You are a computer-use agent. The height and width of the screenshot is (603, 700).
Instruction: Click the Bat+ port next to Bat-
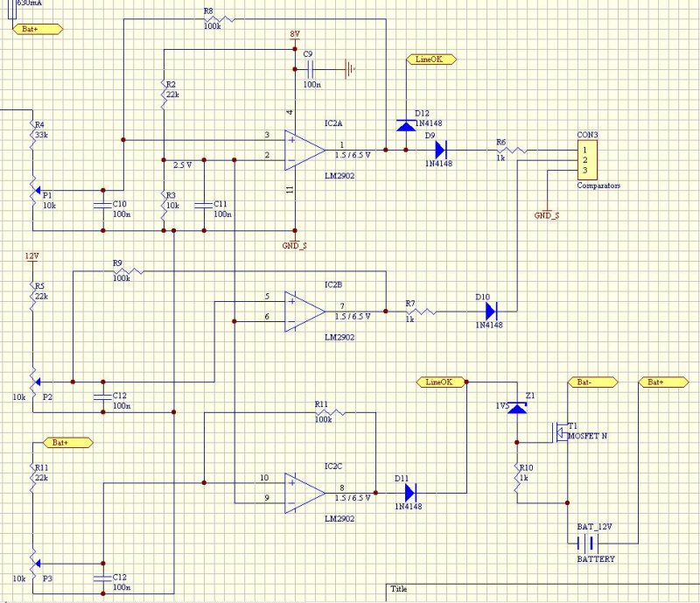click(663, 382)
